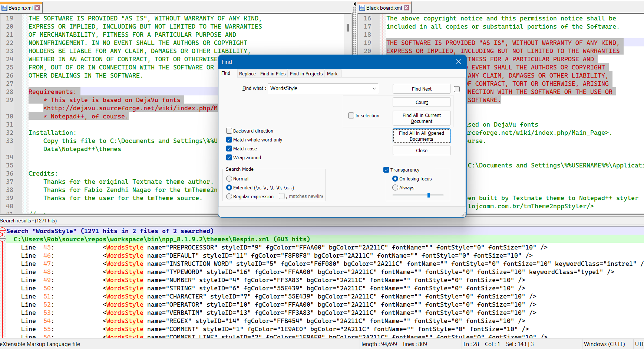
Task: Close Bespin.xml using its tab X icon
Action: [x=37, y=7]
